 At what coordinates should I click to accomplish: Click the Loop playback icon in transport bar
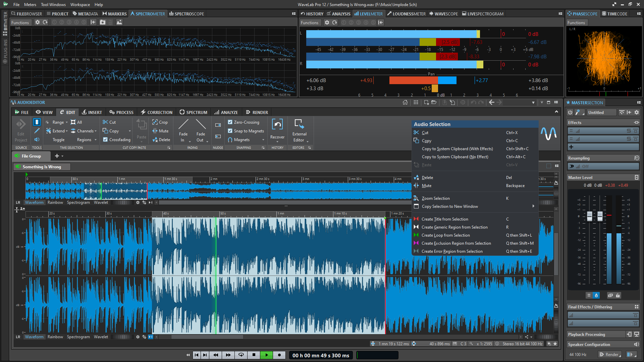tap(241, 355)
